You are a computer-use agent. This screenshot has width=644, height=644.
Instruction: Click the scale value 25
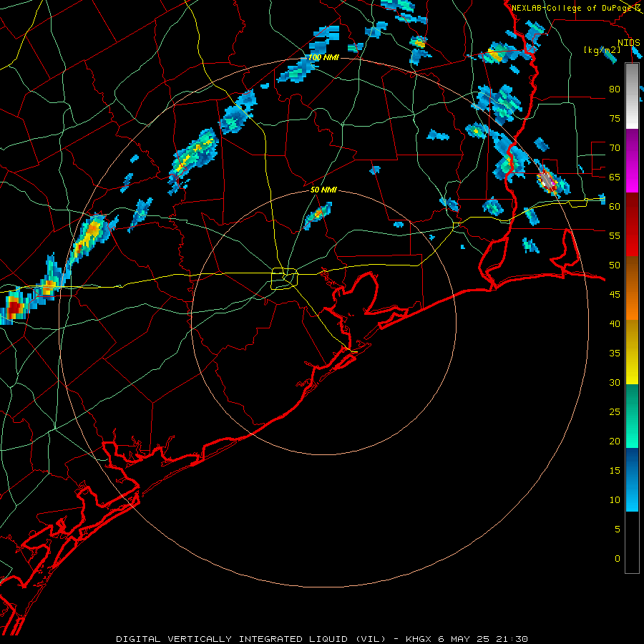pos(615,412)
